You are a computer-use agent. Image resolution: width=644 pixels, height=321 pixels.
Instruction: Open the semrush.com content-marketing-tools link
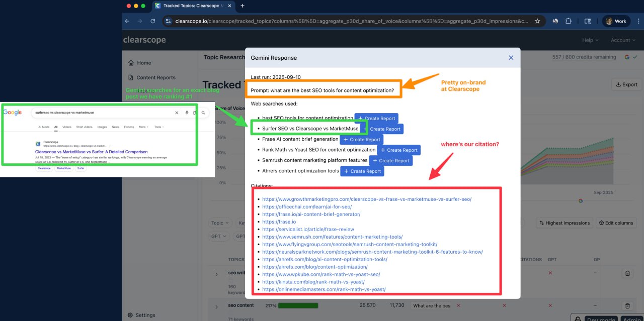pos(333,237)
